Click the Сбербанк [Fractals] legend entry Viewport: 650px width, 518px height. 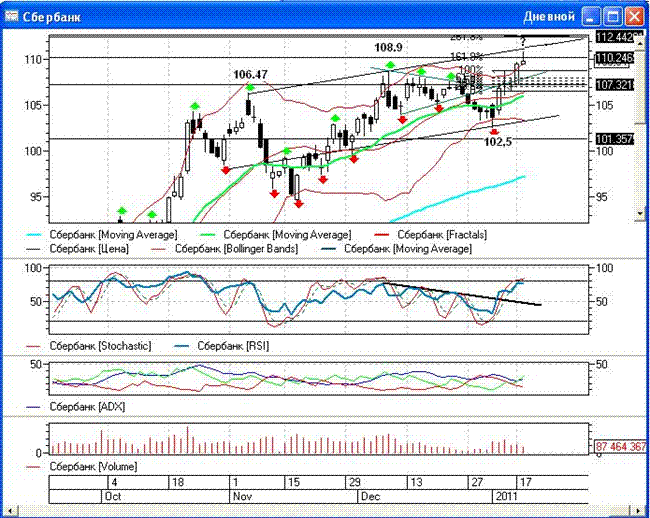tap(430, 235)
